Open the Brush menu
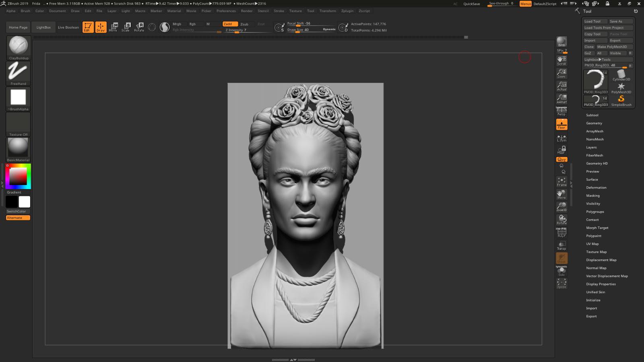The image size is (644, 362). click(25, 11)
